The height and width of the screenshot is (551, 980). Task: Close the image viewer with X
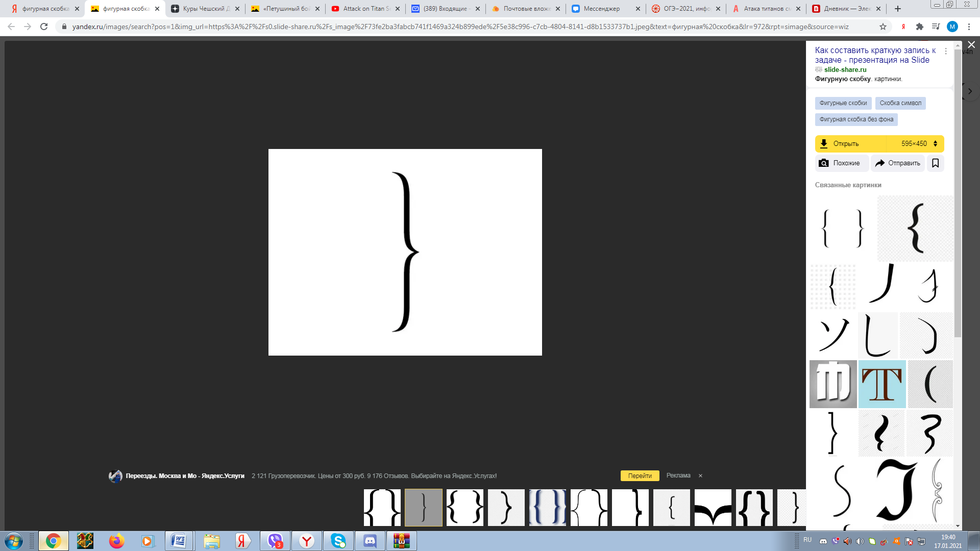(x=971, y=45)
